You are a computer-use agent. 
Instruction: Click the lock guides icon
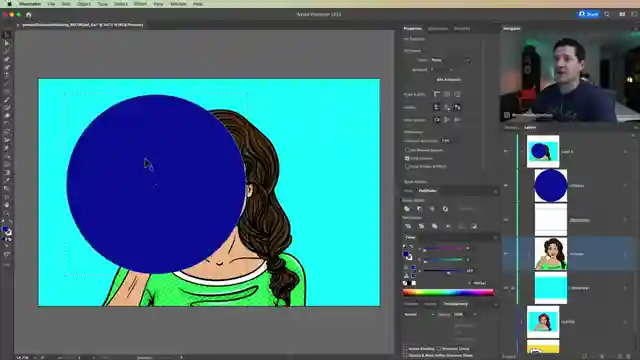[447, 107]
